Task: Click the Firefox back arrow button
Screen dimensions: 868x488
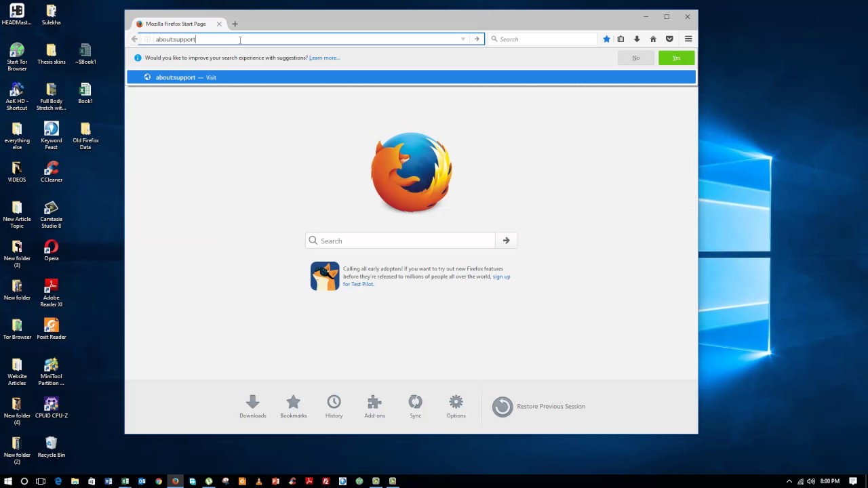Action: (x=134, y=39)
